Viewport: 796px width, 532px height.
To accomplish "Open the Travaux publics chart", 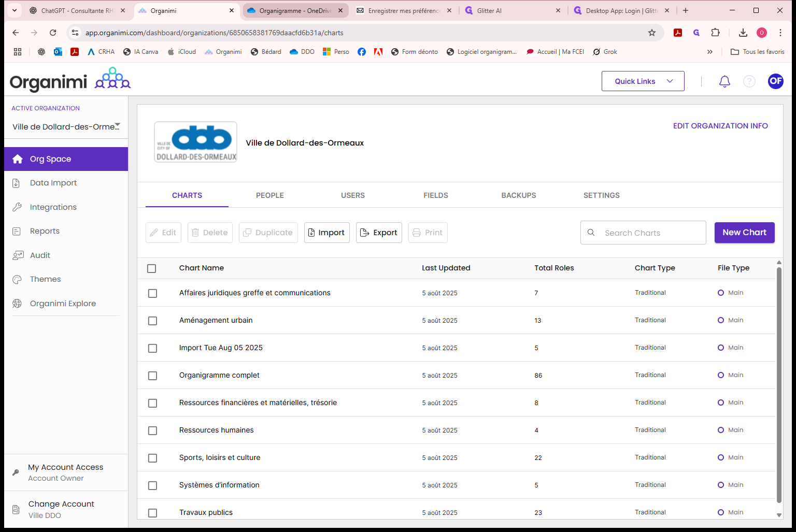I will [206, 512].
